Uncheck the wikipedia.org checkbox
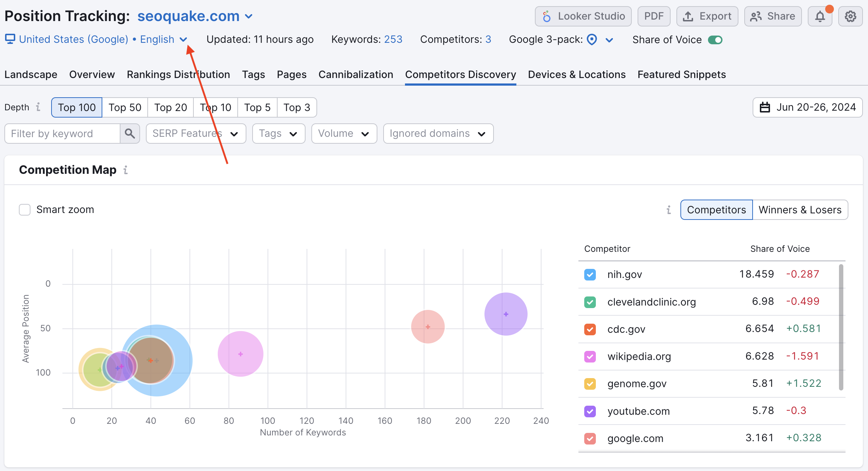The width and height of the screenshot is (868, 471). click(x=590, y=356)
